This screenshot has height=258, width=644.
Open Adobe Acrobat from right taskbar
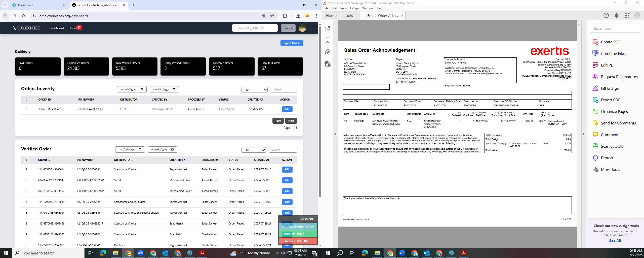point(464,253)
